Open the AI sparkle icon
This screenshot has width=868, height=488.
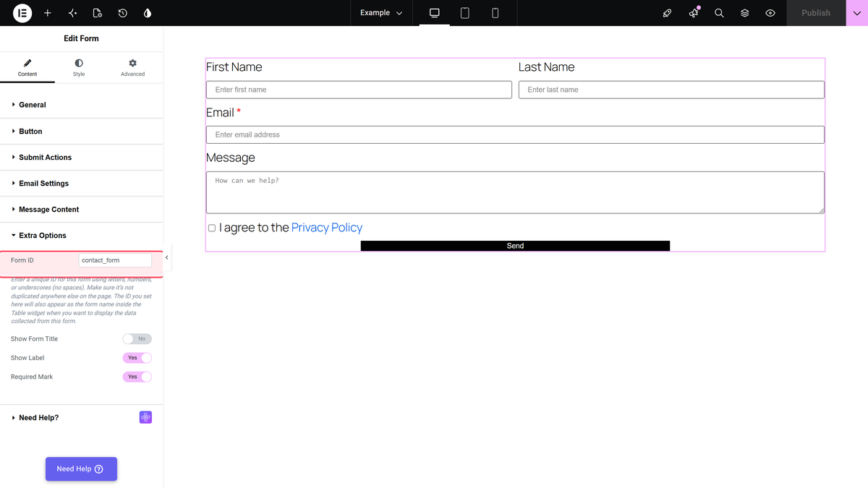pos(72,13)
